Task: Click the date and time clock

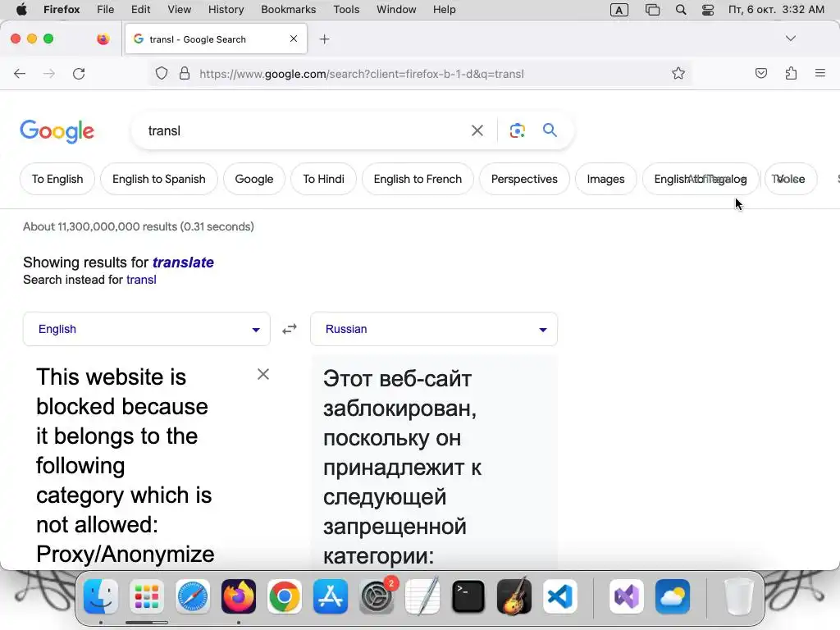Action: [x=776, y=10]
